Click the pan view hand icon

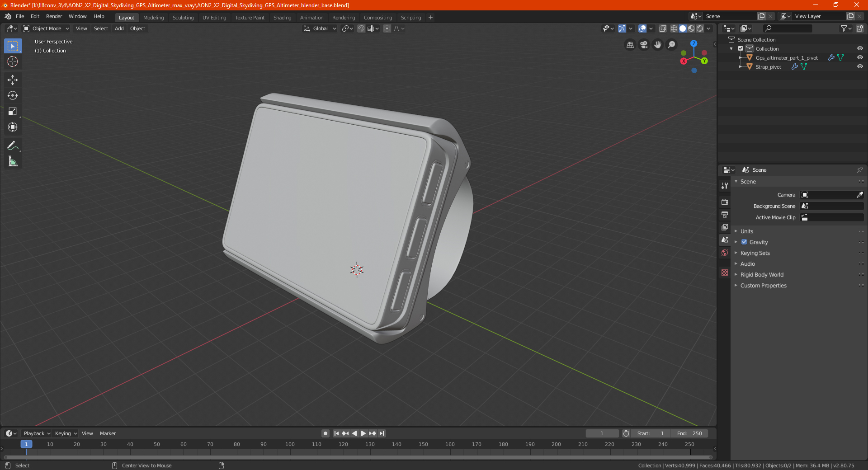pos(658,45)
